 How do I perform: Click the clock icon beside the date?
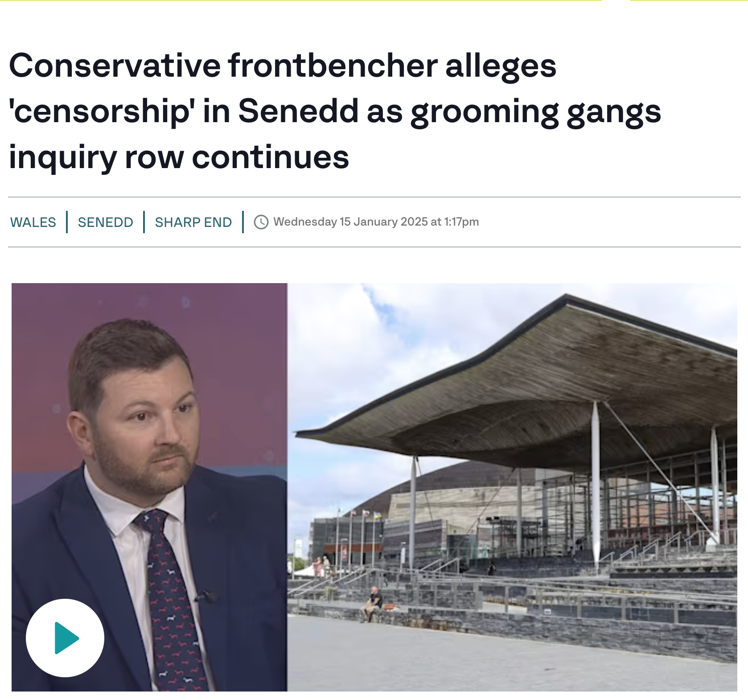[261, 222]
